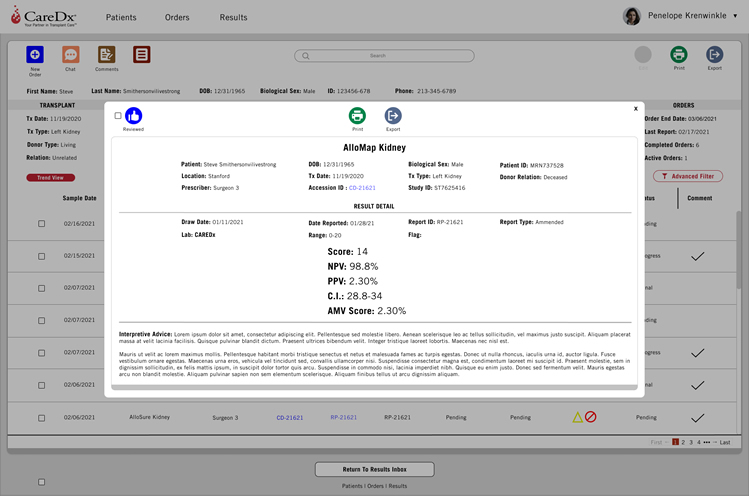This screenshot has height=496, width=749.
Task: Go to page 3 in pagination
Action: point(691,442)
